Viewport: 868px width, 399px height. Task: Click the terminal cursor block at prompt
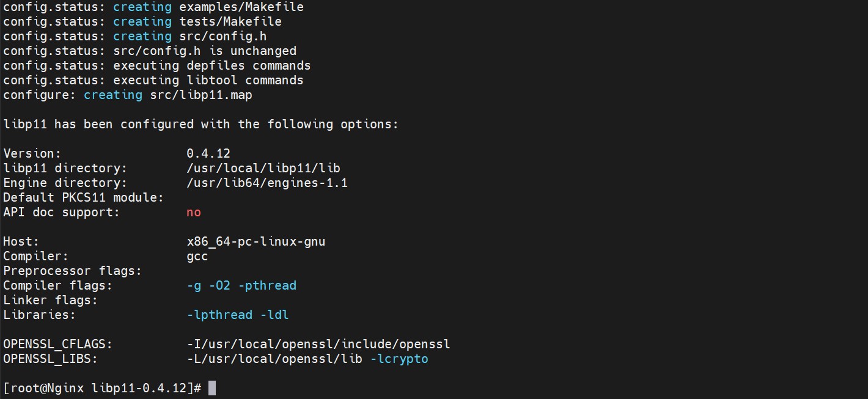[212, 388]
